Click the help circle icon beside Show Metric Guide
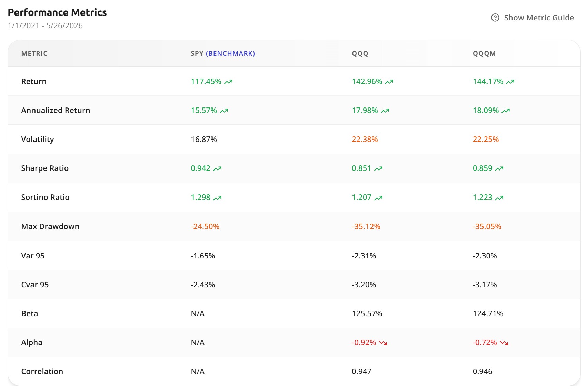 495,18
